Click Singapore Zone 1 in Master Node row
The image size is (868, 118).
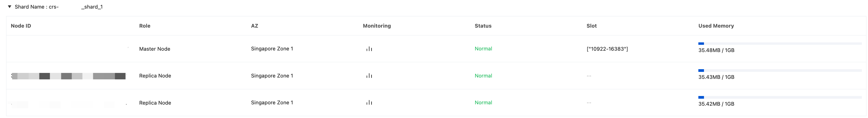[272, 49]
